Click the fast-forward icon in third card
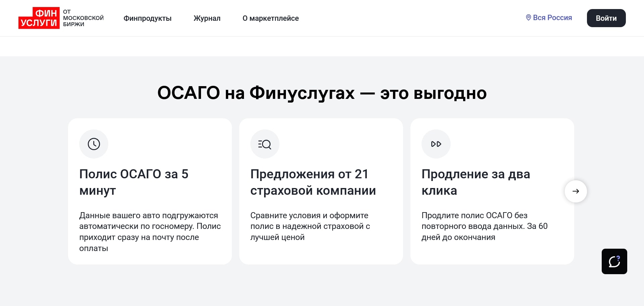This screenshot has width=644, height=306. point(436,144)
